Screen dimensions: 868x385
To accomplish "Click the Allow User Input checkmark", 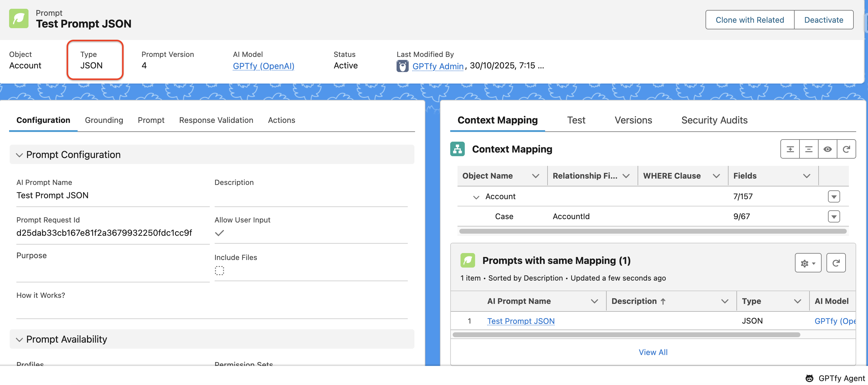I will (220, 233).
